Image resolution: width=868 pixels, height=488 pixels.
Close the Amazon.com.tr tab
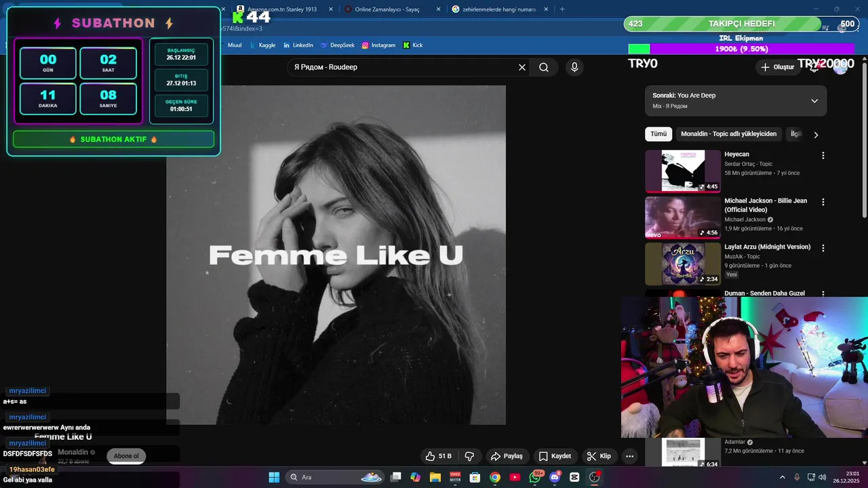click(x=331, y=9)
